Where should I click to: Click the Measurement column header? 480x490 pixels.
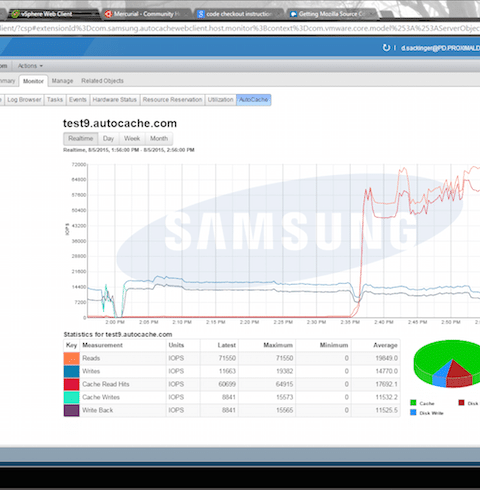102,345
